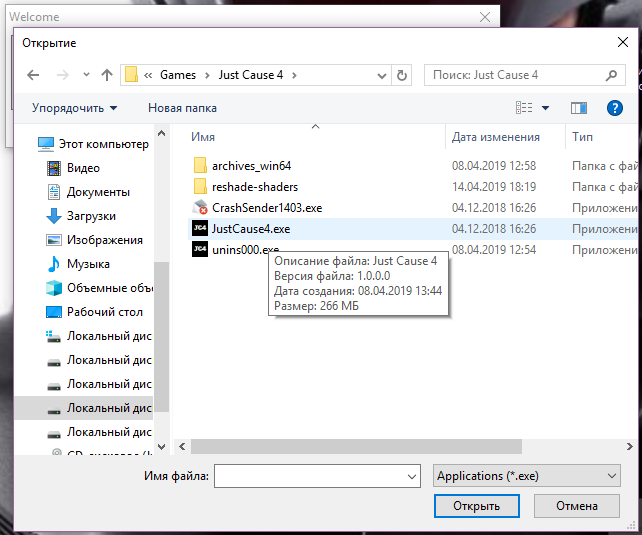Screen dimensions: 642x535
Task: Click the forward navigation arrow
Action: point(63,75)
